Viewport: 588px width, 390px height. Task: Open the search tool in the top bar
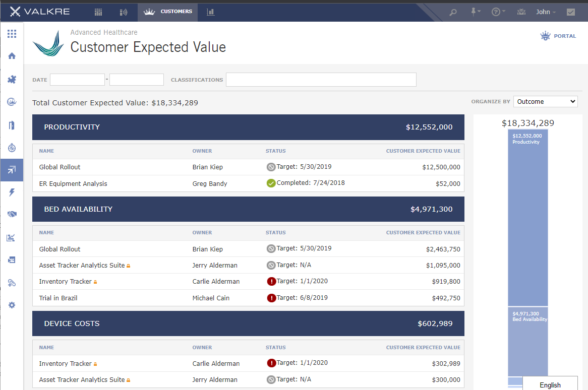(x=452, y=12)
